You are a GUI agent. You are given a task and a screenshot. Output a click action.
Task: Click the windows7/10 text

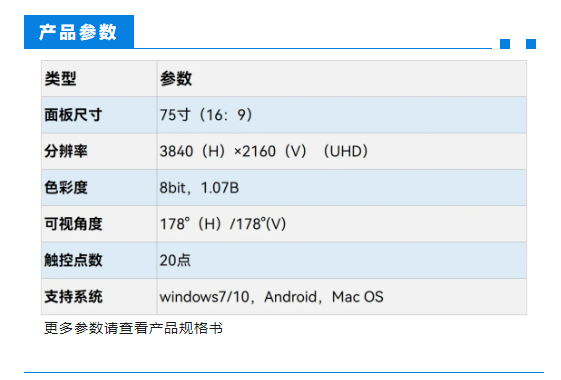click(x=204, y=297)
